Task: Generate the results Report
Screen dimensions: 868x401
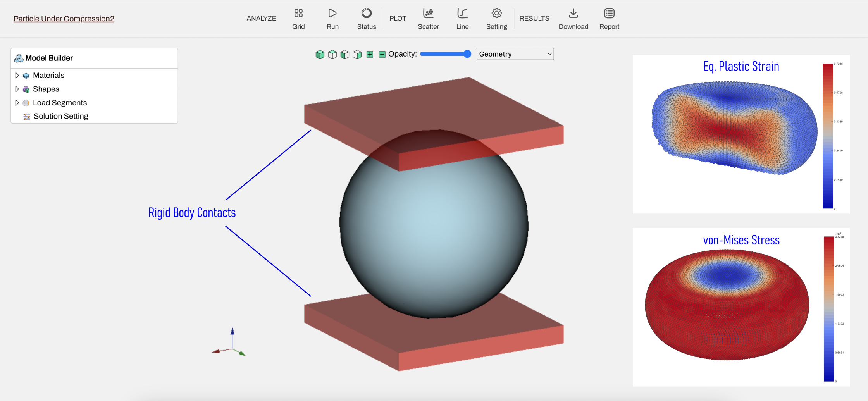Action: [x=609, y=19]
